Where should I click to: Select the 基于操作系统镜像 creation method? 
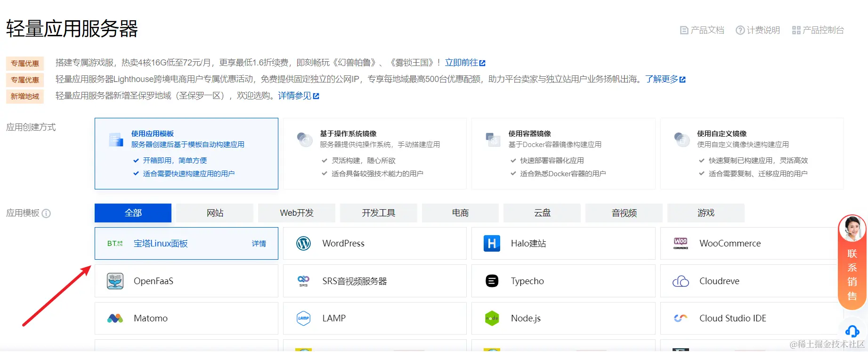coord(375,154)
